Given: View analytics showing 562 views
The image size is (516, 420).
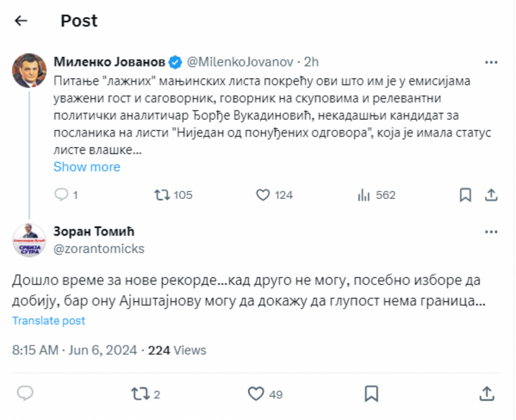Looking at the screenshot, I should (x=365, y=195).
